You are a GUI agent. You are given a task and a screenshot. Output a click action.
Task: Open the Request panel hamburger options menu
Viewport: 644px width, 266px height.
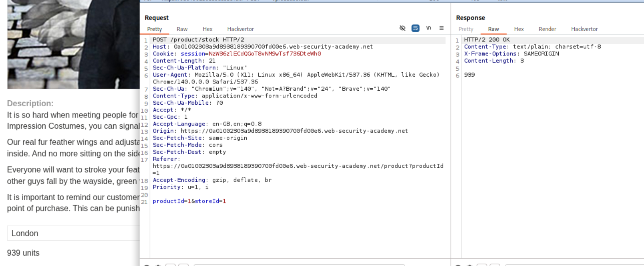[441, 28]
